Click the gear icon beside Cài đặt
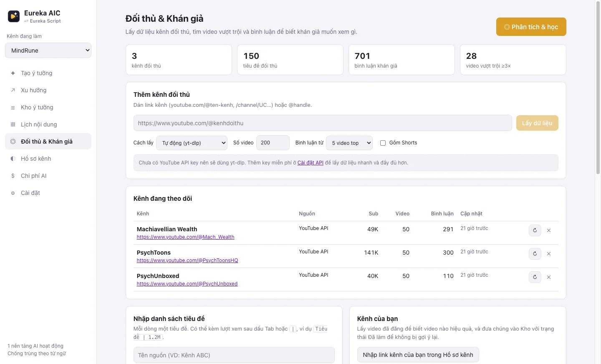 pos(13,193)
